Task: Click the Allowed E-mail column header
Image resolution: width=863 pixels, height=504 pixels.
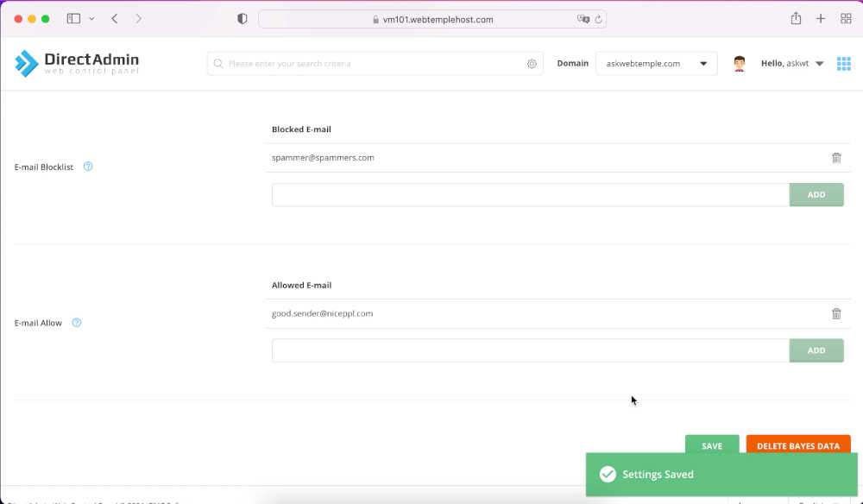Action: pos(301,285)
